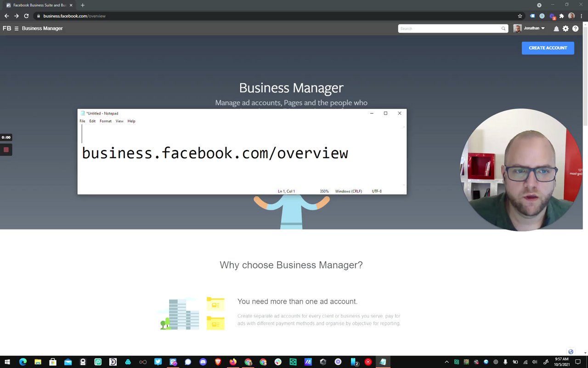Open Windows Action Center notifications

pos(578,362)
